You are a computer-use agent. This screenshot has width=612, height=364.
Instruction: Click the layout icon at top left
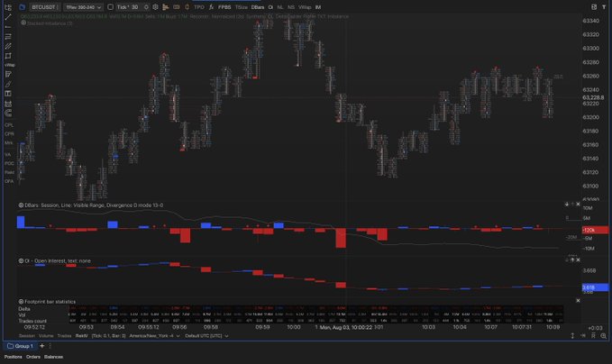[x=8, y=7]
